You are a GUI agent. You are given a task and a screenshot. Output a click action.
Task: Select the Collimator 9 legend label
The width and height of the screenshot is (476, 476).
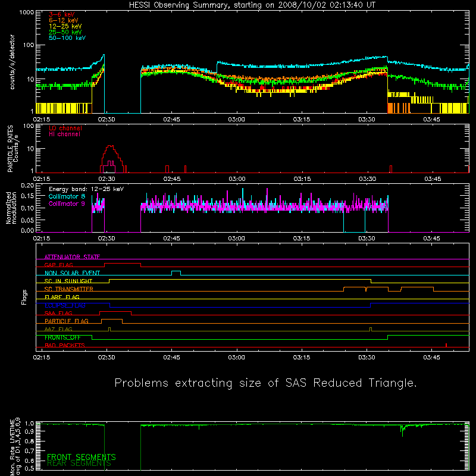67,203
